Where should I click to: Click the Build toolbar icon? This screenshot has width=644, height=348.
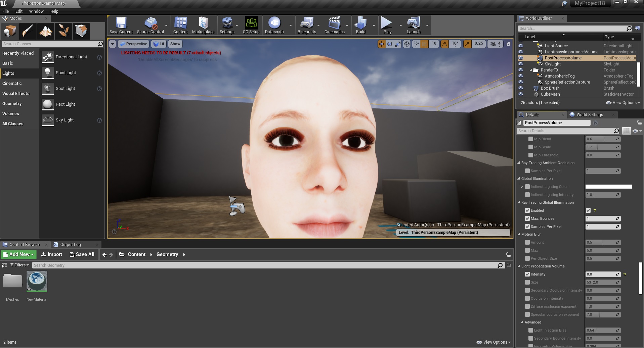pyautogui.click(x=360, y=26)
